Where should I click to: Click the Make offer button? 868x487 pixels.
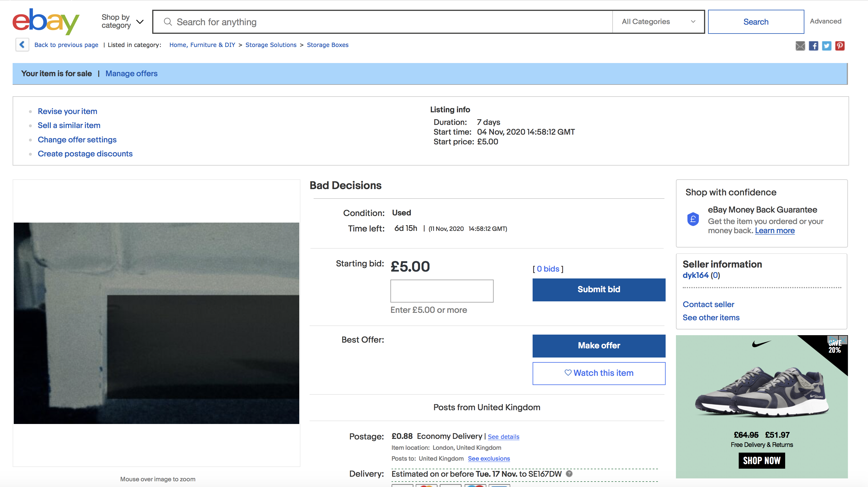[599, 345]
